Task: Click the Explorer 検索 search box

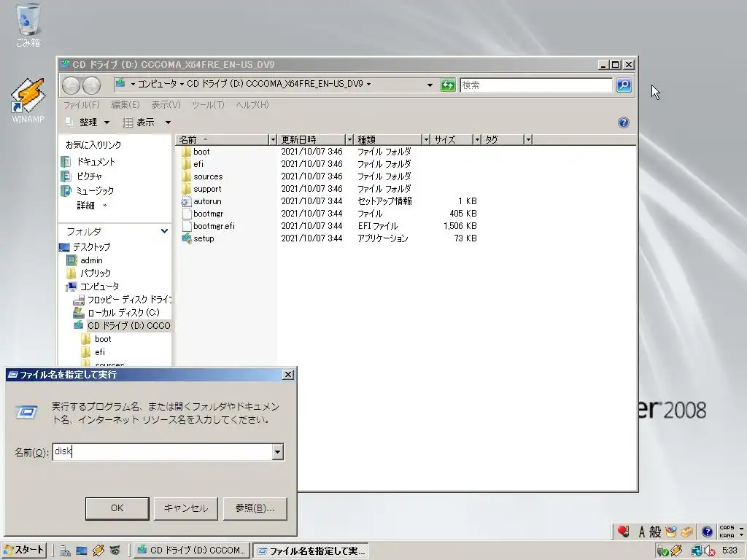Action: tap(536, 85)
